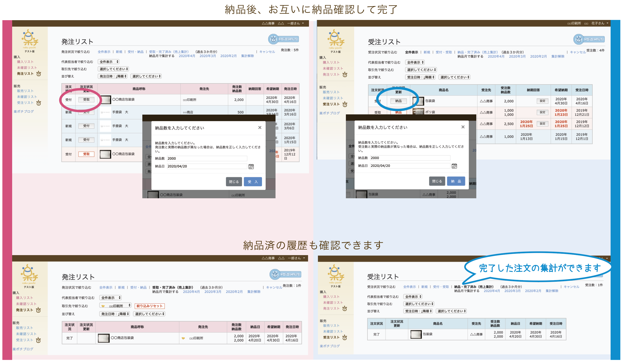Open calendar icon in dialog with 納品 button
623x364 pixels.
[454, 166]
